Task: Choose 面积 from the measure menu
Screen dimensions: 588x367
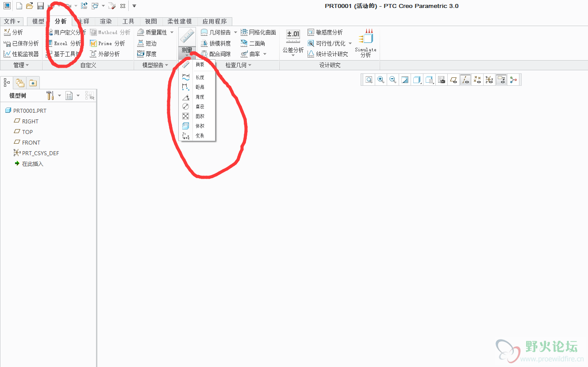Action: 197,116
